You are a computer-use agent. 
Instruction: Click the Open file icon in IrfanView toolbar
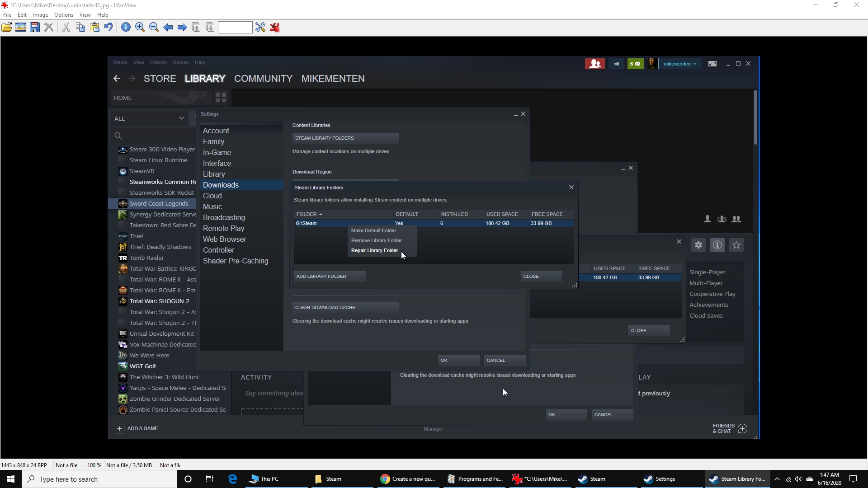7,28
